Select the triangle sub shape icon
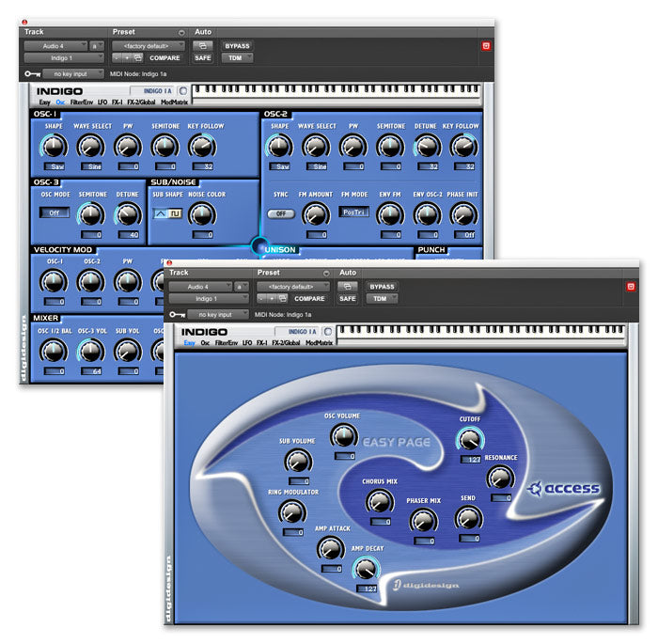Screen dimensions: 658x644 pyautogui.click(x=161, y=213)
